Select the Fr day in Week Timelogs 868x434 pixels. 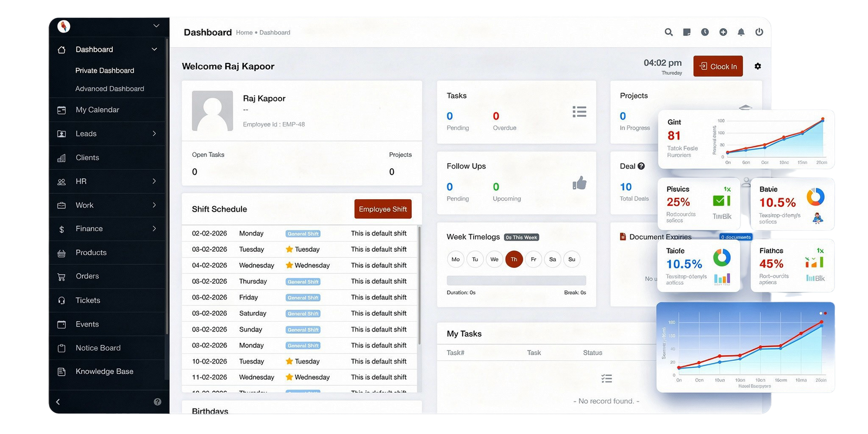click(x=533, y=259)
